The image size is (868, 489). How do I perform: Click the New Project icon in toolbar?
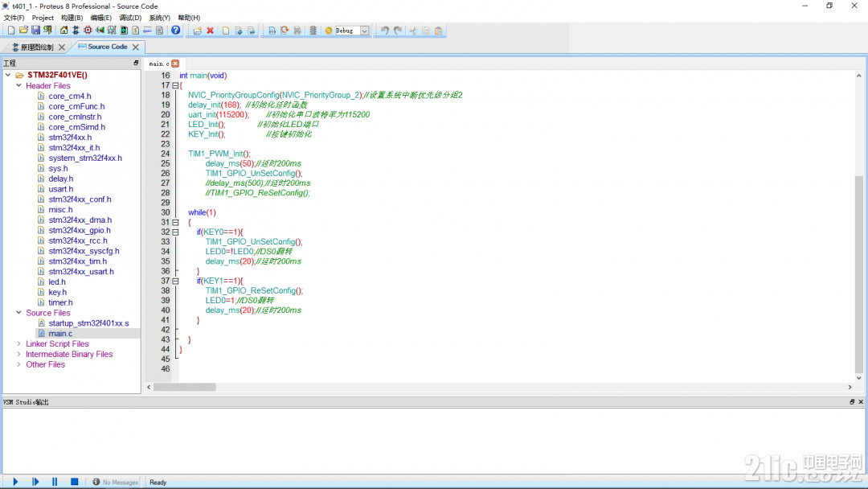11,31
